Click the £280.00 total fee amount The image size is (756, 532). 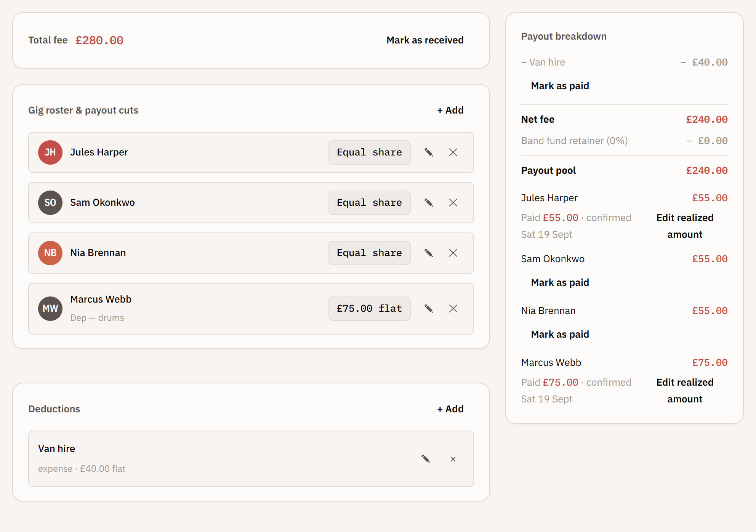coord(99,40)
